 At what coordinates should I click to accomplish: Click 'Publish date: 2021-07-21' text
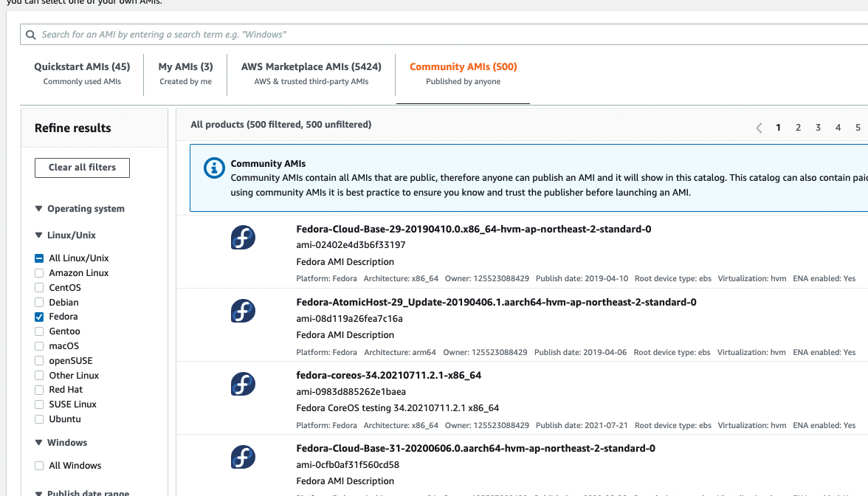[x=582, y=425]
